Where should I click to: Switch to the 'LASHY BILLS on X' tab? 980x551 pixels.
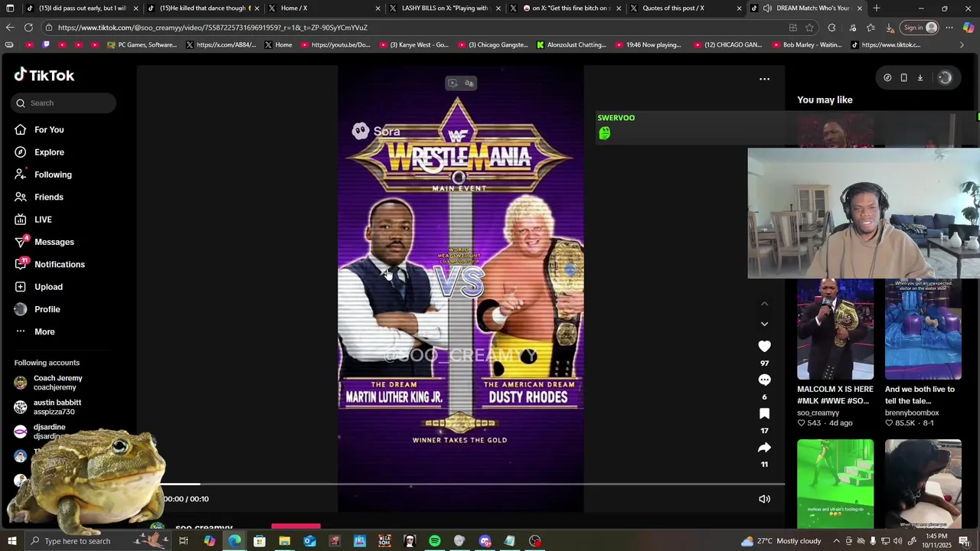445,8
